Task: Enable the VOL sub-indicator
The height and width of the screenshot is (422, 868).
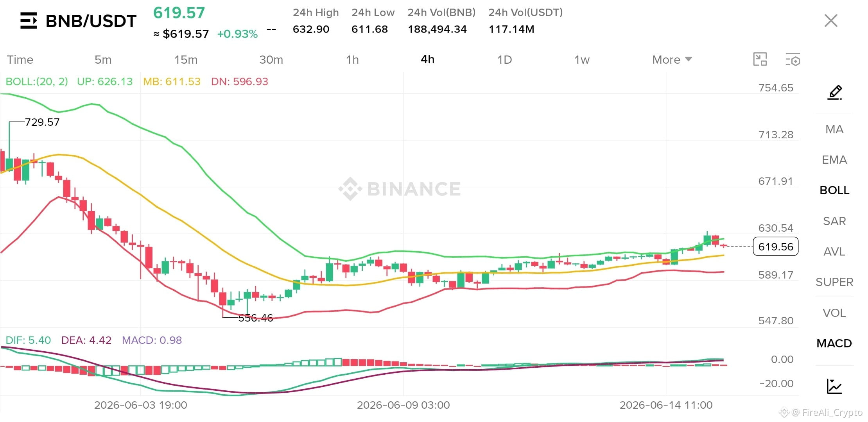Action: 834,313
